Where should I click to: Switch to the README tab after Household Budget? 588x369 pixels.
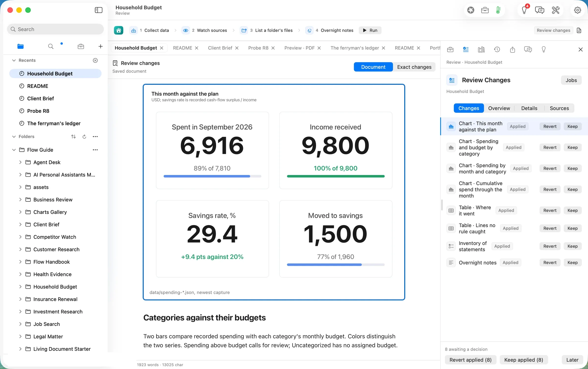(x=183, y=48)
